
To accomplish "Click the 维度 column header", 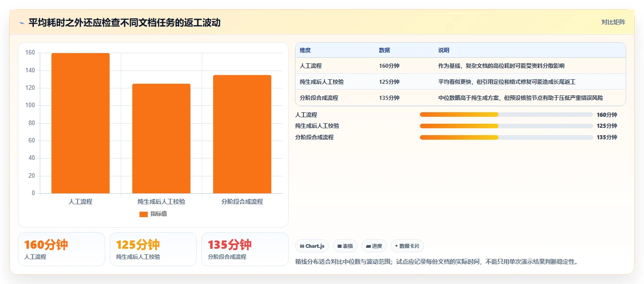I will pos(305,50).
